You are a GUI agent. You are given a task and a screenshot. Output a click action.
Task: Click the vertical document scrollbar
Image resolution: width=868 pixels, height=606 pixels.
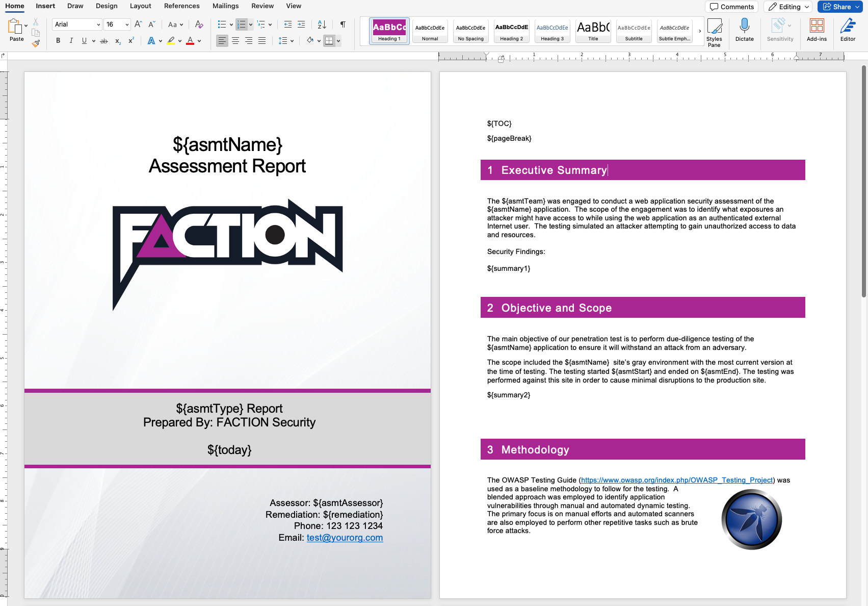[x=864, y=181]
